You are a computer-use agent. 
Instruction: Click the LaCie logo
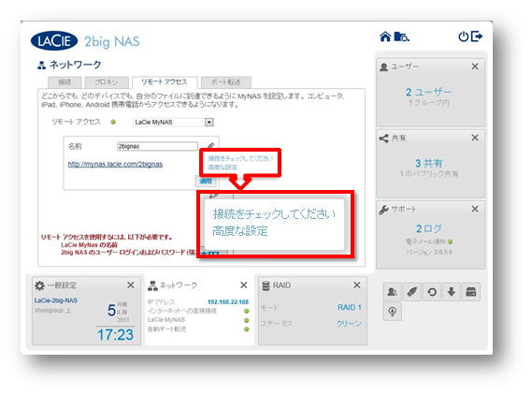pyautogui.click(x=54, y=41)
